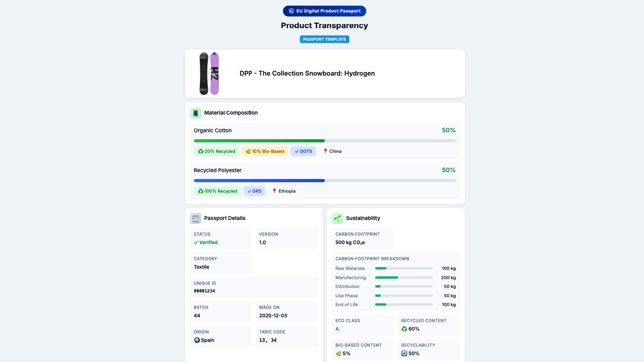Click the Category value Textile
Screen dimensions: 644x362
point(202,267)
